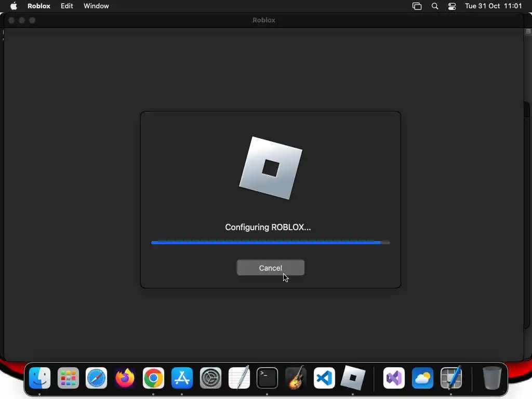Image resolution: width=532 pixels, height=399 pixels.
Task: Click the Configuring ROBLOX... status text
Action: pos(268,228)
